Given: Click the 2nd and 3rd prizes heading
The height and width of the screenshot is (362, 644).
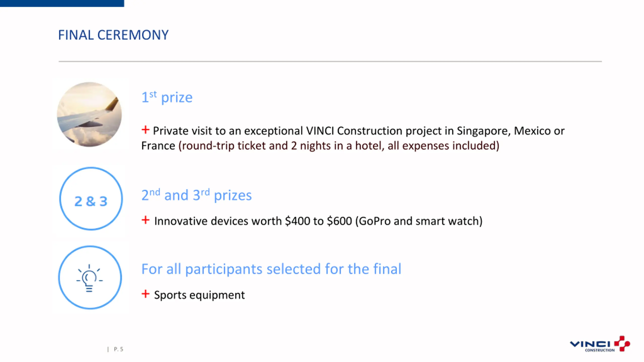Looking at the screenshot, I should [x=196, y=195].
